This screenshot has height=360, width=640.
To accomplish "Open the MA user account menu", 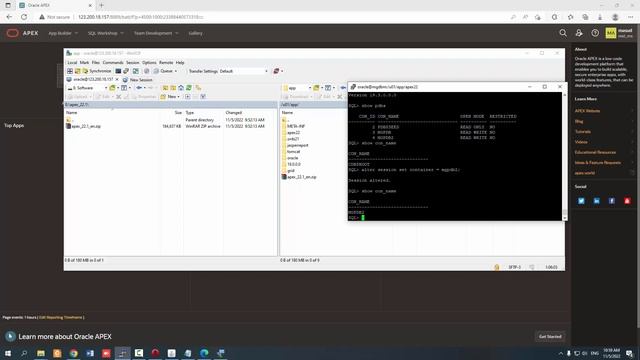I will 618,33.
